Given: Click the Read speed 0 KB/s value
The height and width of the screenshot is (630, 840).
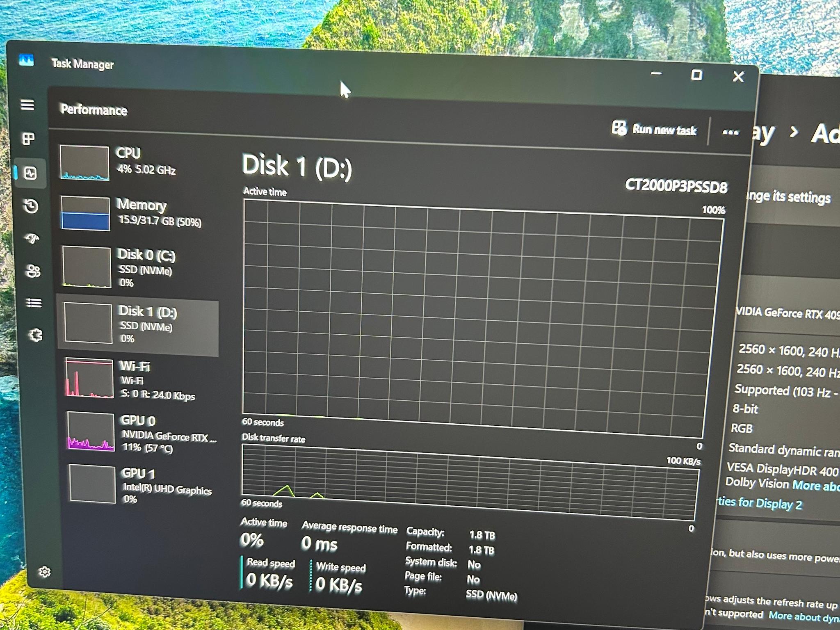Looking at the screenshot, I should click(269, 580).
